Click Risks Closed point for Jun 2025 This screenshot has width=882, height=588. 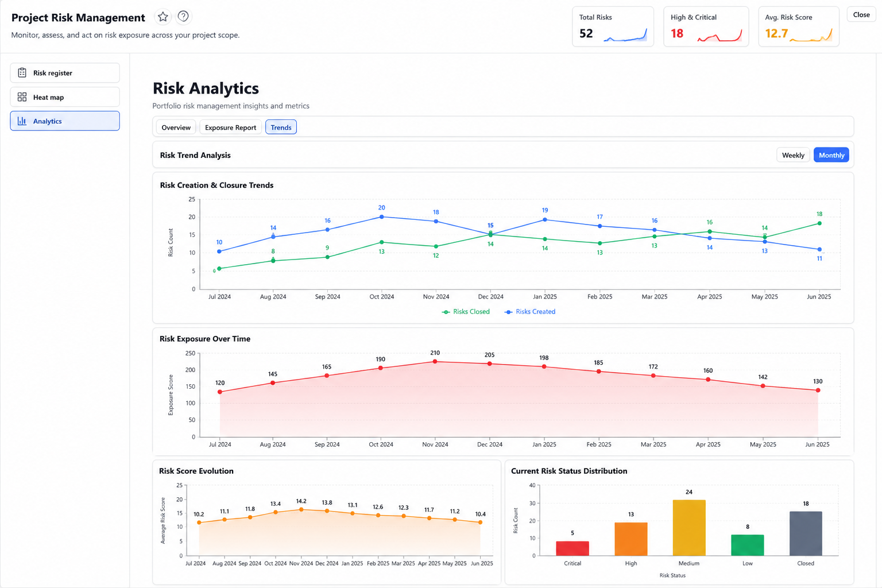click(x=819, y=223)
